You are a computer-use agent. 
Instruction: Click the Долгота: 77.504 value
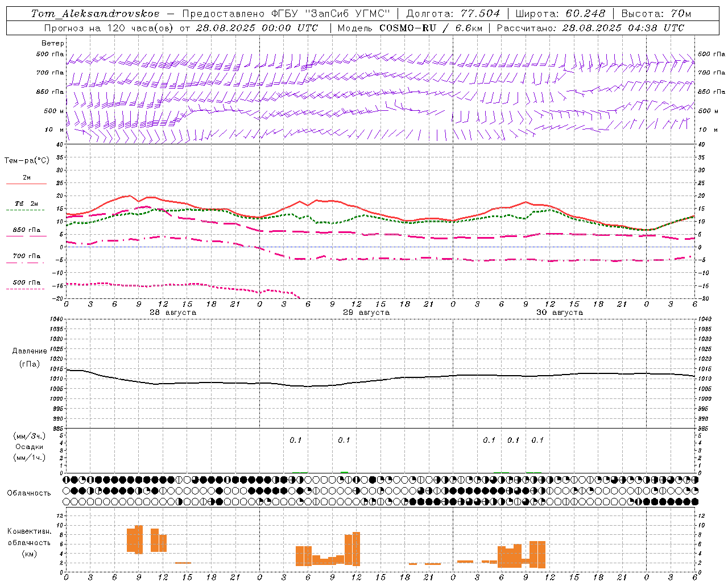click(x=453, y=14)
